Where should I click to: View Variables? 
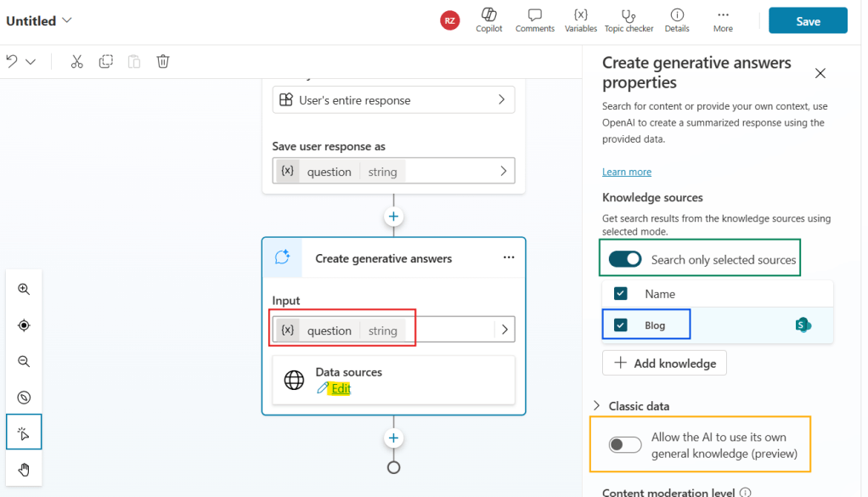(581, 20)
